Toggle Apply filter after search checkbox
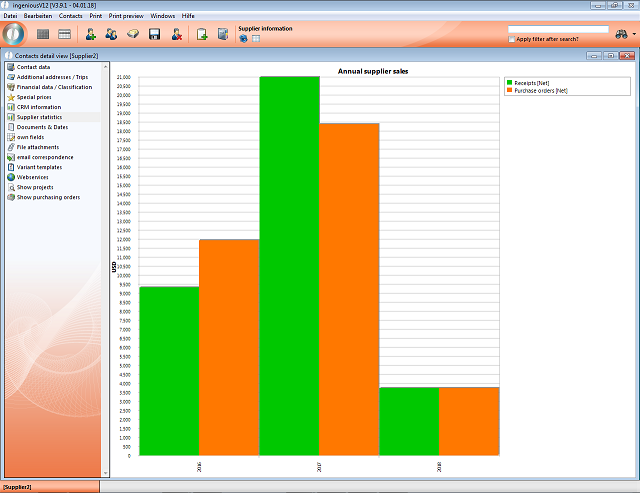The height and width of the screenshot is (493, 640). pos(511,39)
